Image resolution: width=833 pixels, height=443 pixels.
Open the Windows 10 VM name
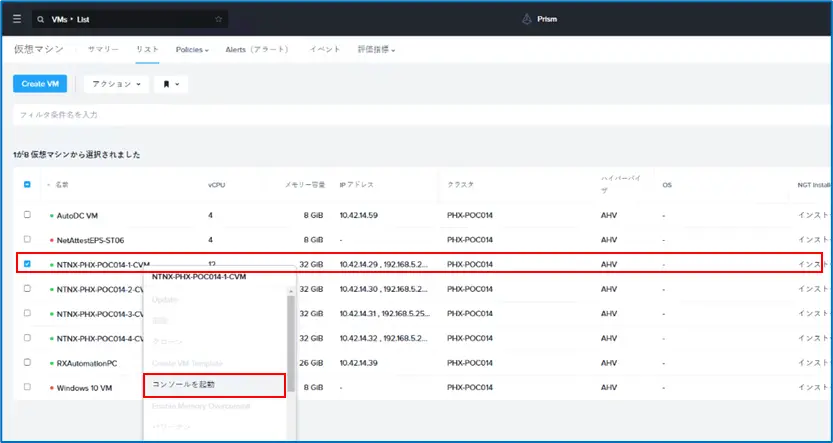coord(84,388)
